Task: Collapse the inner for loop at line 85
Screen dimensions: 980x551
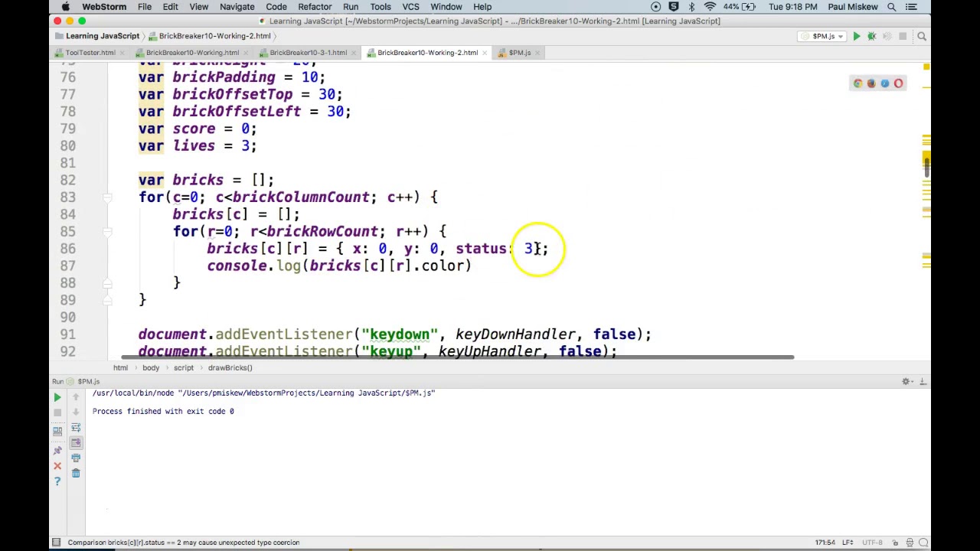Action: [108, 232]
